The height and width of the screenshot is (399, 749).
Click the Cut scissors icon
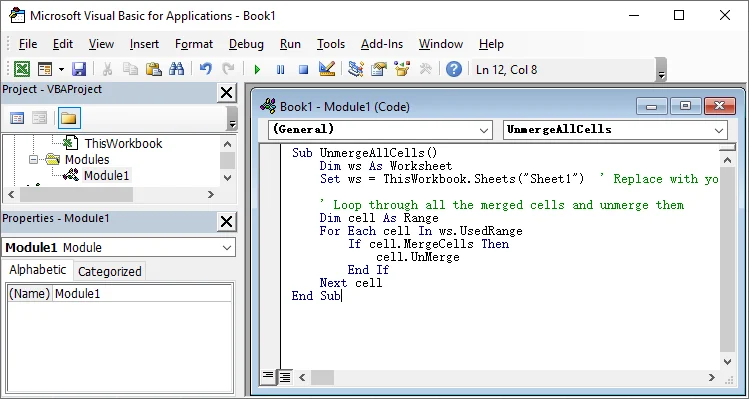coord(107,70)
